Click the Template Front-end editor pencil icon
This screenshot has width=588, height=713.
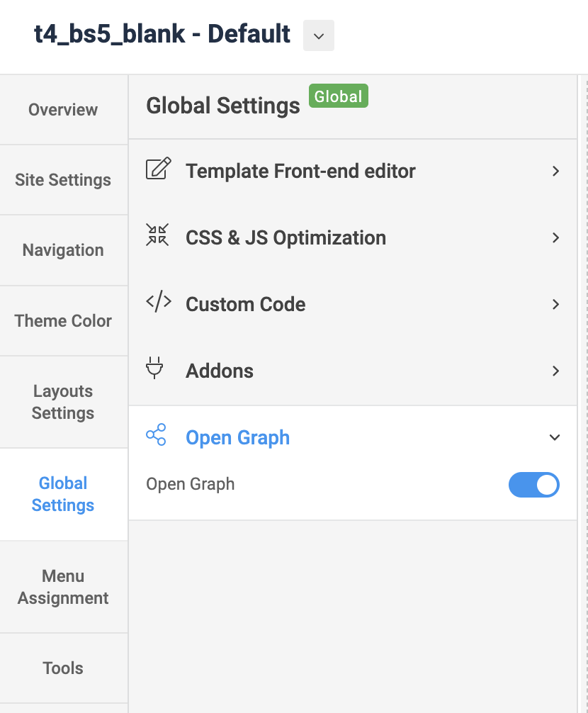pos(158,170)
